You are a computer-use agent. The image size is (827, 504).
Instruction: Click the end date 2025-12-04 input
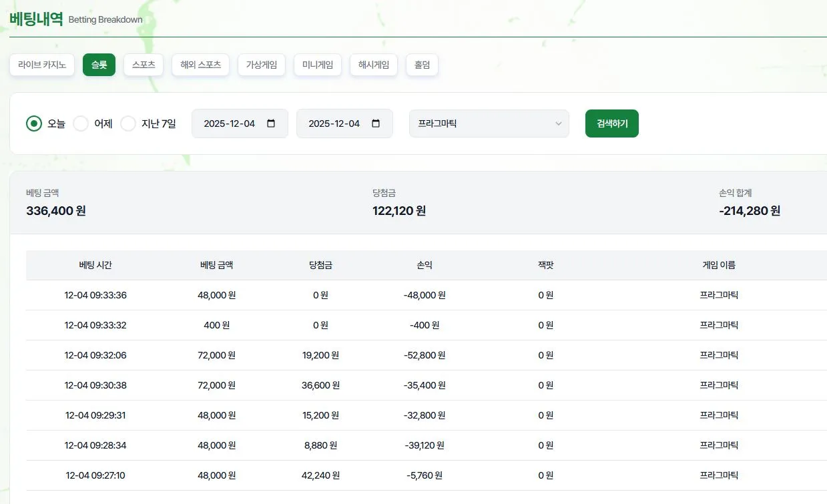344,123
